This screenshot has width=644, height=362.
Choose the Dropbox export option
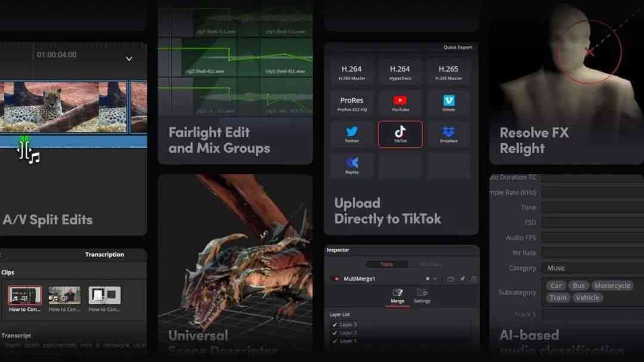[x=448, y=134]
